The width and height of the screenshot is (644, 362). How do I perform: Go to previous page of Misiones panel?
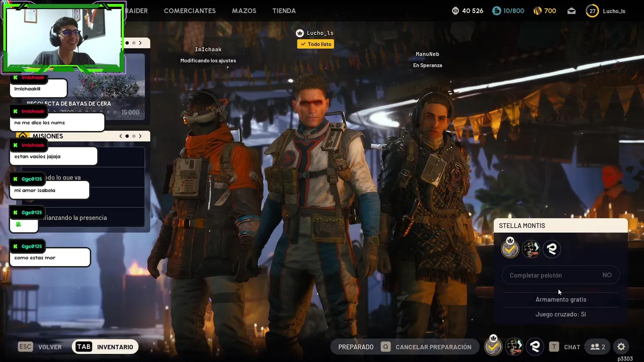click(120, 136)
